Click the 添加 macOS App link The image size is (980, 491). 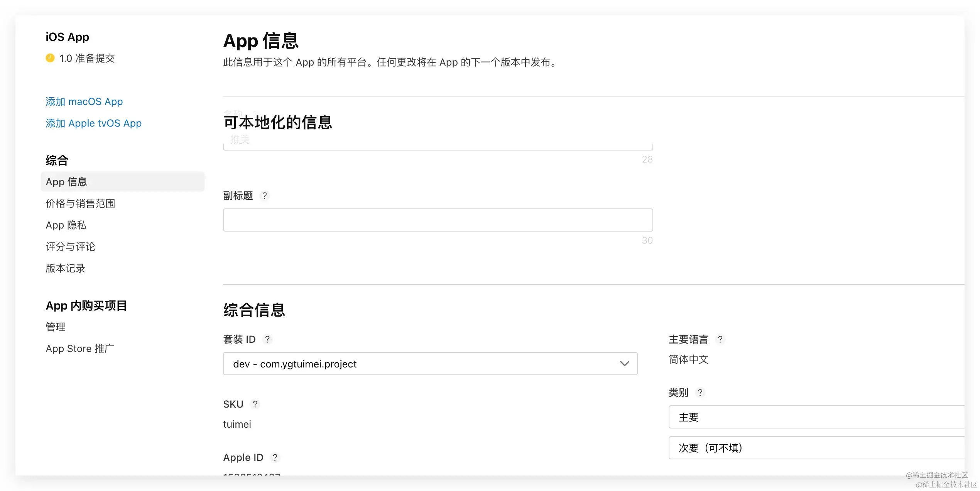coord(84,102)
